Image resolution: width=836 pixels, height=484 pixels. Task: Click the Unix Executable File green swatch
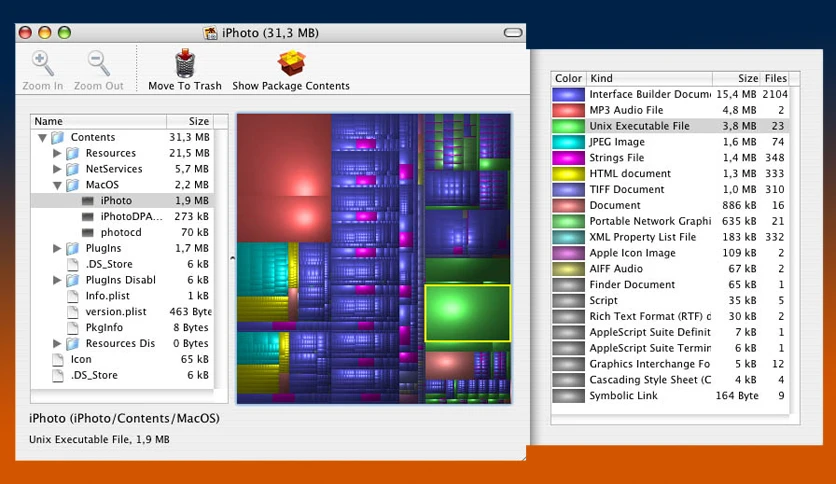coord(568,126)
